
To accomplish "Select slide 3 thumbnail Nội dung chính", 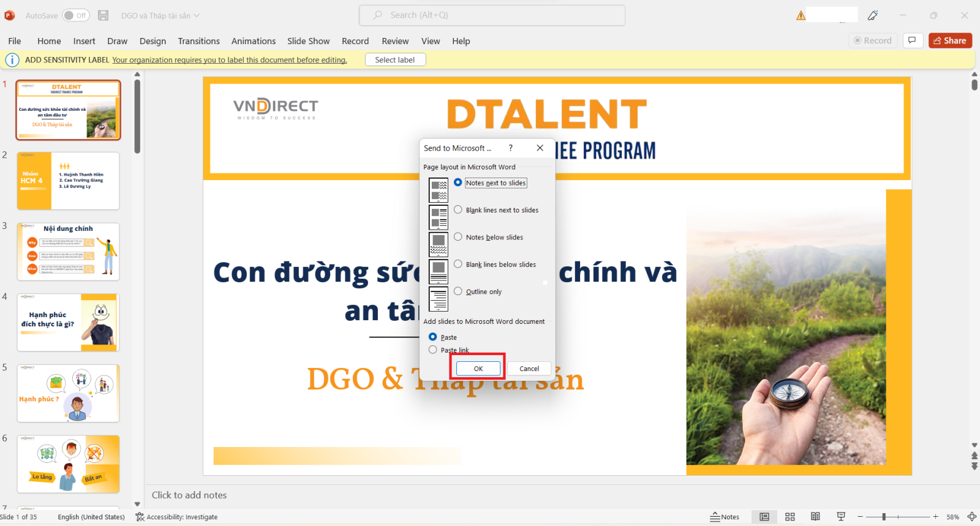I will (68, 252).
